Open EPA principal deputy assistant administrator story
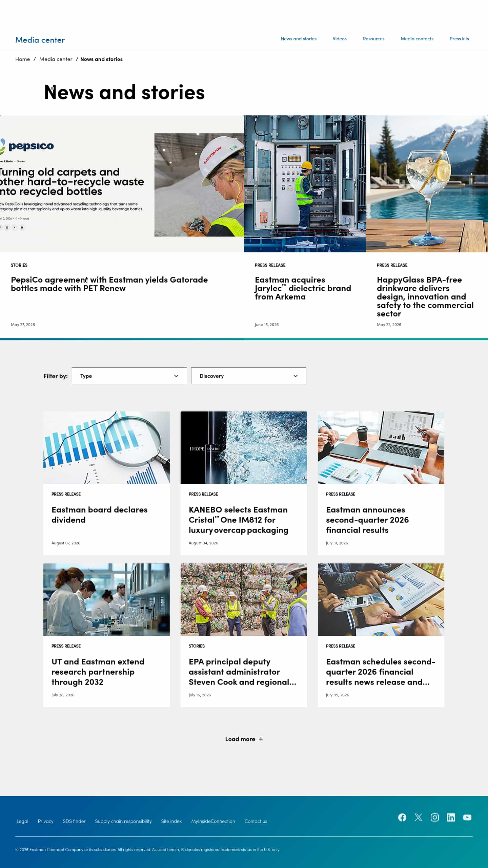Viewport: 488px width, 868px height. (x=242, y=672)
